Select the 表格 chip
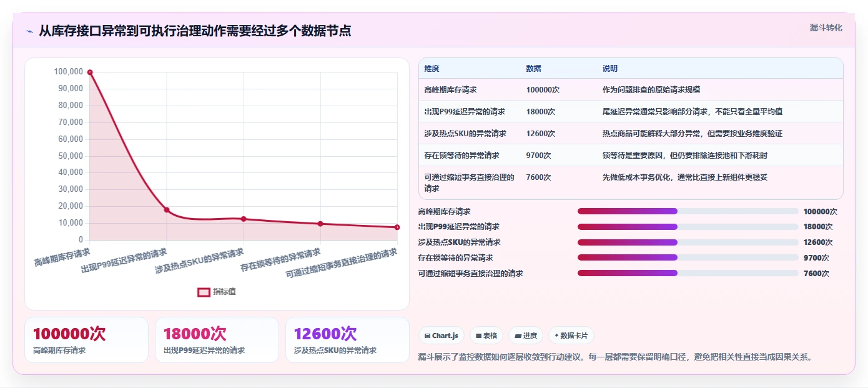This screenshot has width=868, height=388. click(486, 336)
